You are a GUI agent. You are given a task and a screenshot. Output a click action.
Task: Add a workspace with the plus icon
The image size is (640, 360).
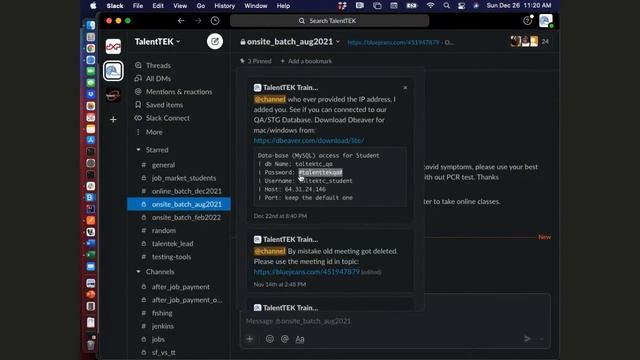coord(113,120)
